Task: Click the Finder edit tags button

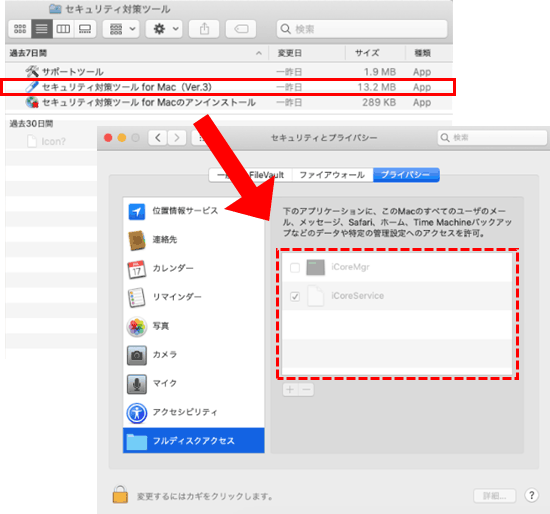Action: [x=241, y=29]
